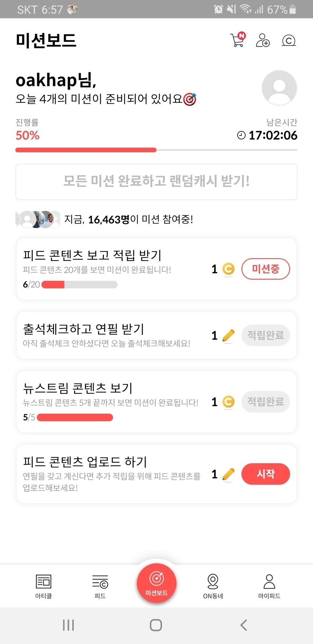Open the ON동네 tab
Viewport: 313px width, 644px height.
point(213,586)
